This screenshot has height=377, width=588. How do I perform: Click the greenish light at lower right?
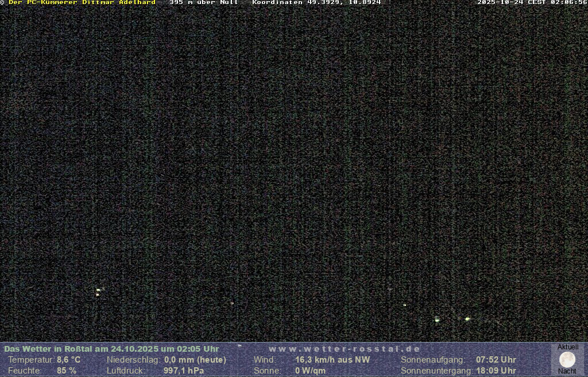(467, 318)
